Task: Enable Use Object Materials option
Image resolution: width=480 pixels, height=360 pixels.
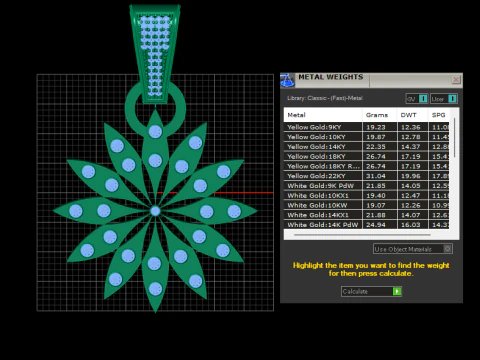Action: point(413,249)
